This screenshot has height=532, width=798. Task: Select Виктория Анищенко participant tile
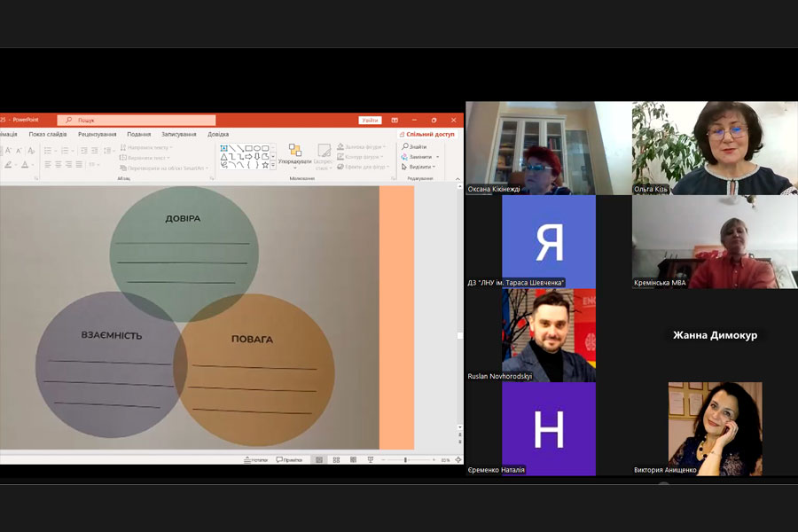click(x=715, y=428)
